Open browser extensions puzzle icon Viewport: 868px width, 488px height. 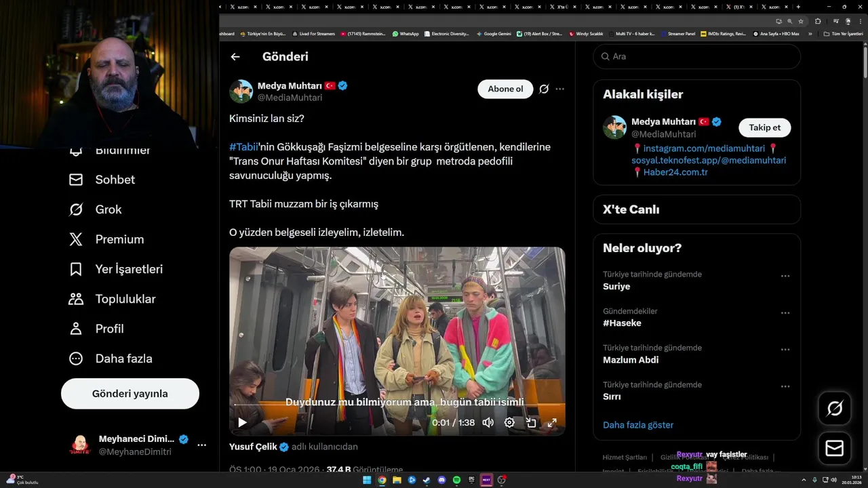(818, 21)
